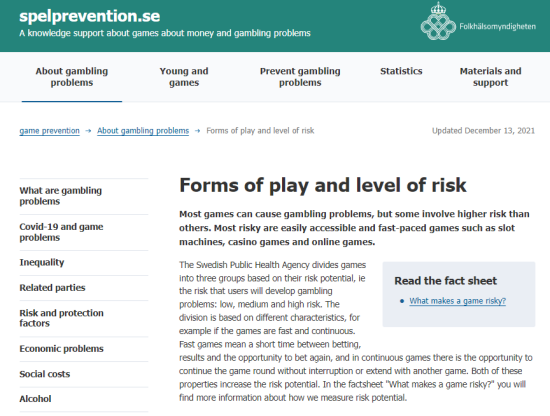Image resolution: width=550 pixels, height=416 pixels.
Task: Click the game prevention breadcrumb link
Action: point(49,131)
